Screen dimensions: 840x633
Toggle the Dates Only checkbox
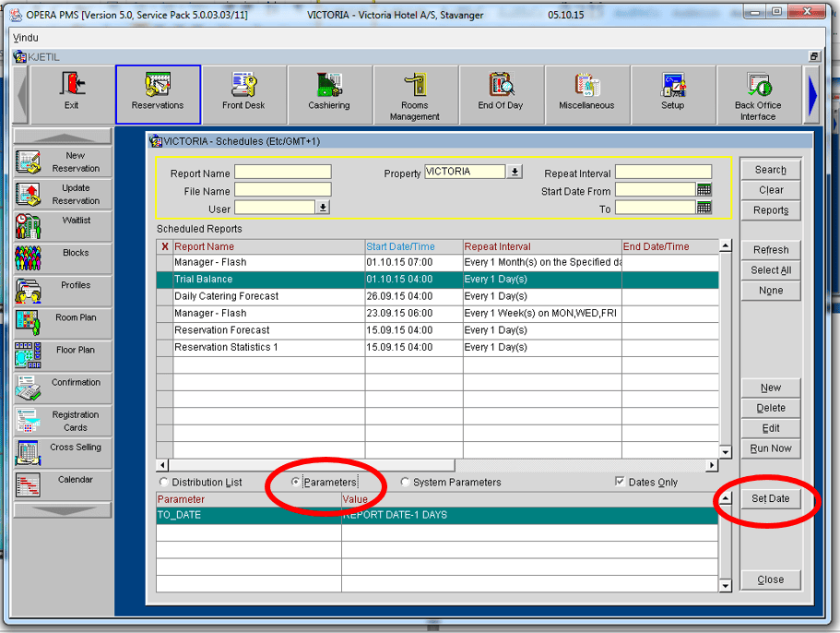(x=621, y=483)
